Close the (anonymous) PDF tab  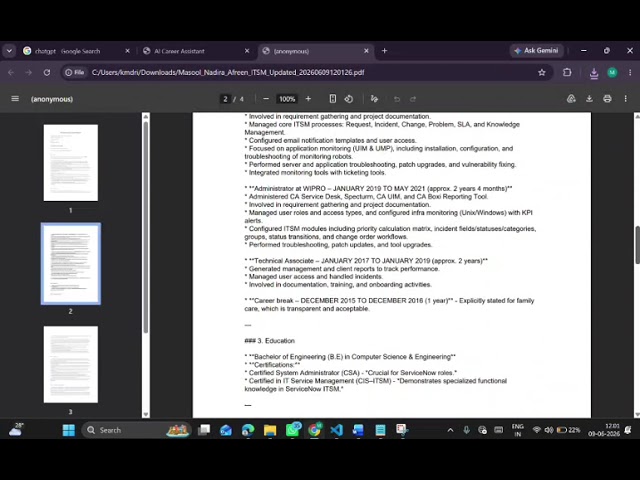point(366,51)
